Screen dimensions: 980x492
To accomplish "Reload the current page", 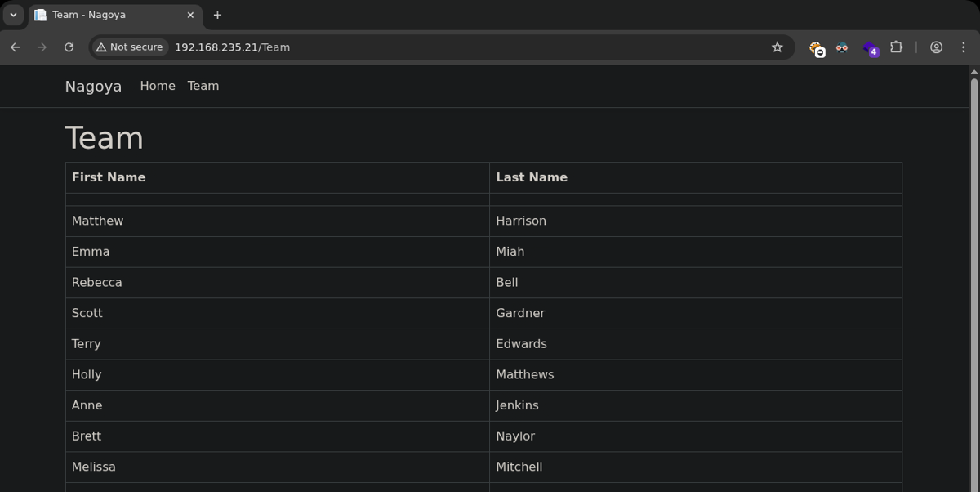I will [x=69, y=47].
